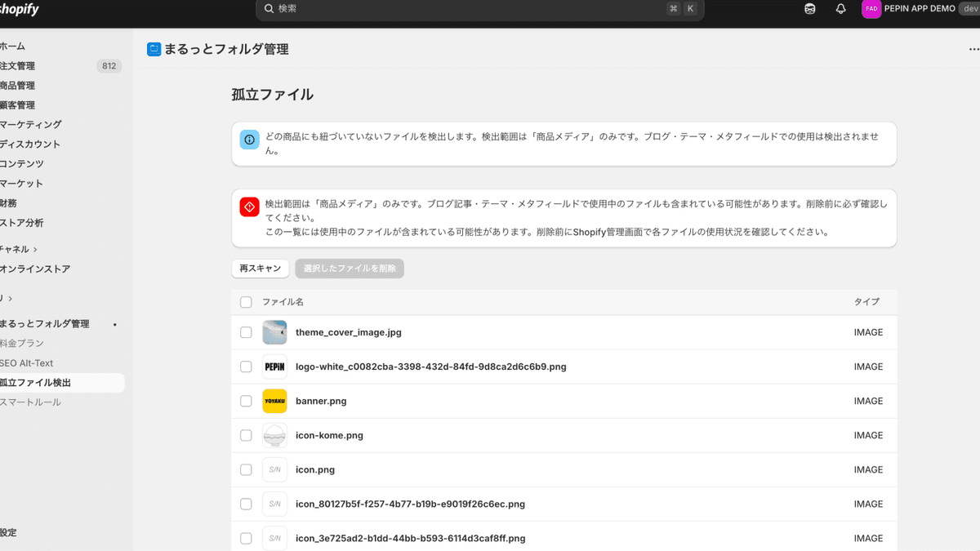Open the three-dot menu at top right
Image resolution: width=980 pixels, height=551 pixels.
coord(973,49)
